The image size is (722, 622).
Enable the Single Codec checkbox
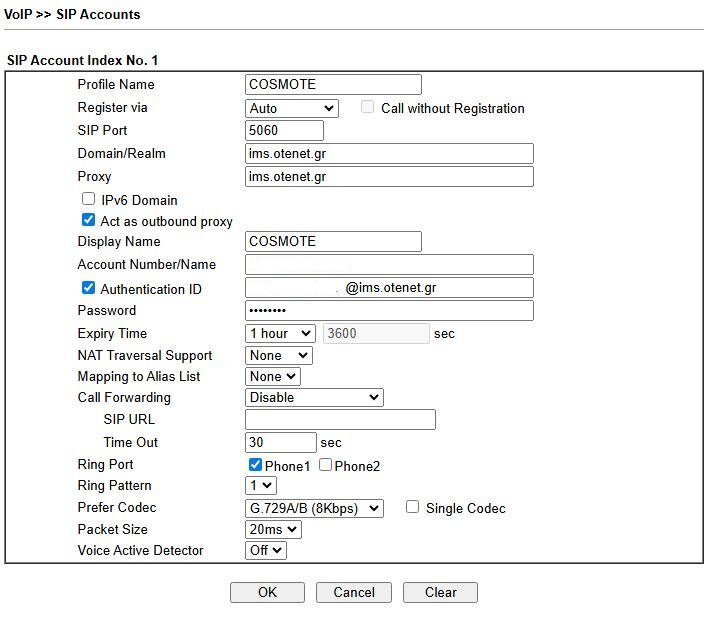tap(412, 507)
